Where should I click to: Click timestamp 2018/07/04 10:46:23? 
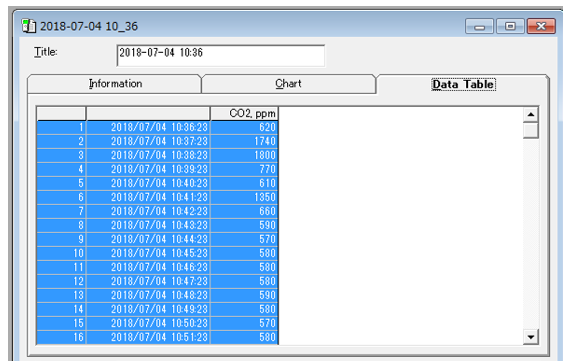pyautogui.click(x=148, y=267)
